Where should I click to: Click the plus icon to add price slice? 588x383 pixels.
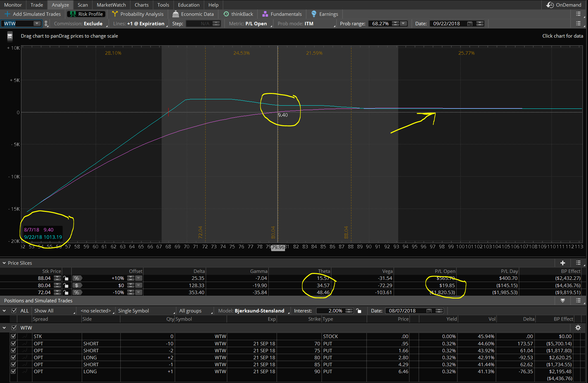pyautogui.click(x=563, y=263)
